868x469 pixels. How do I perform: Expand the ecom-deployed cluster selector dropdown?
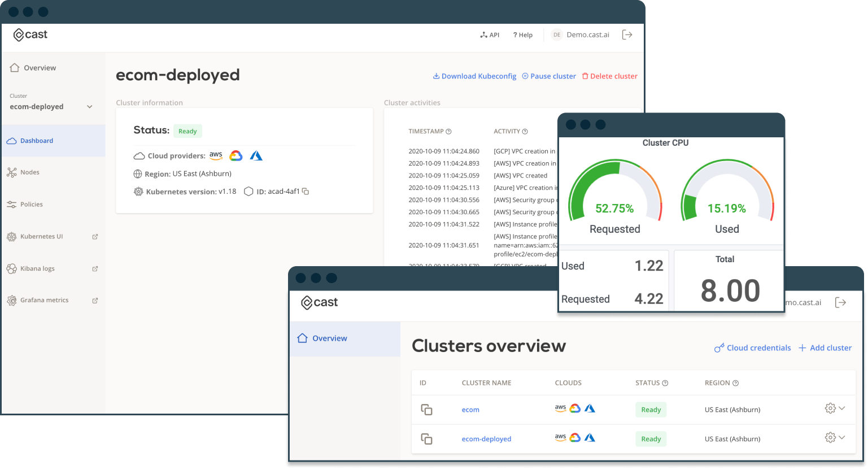pos(90,107)
